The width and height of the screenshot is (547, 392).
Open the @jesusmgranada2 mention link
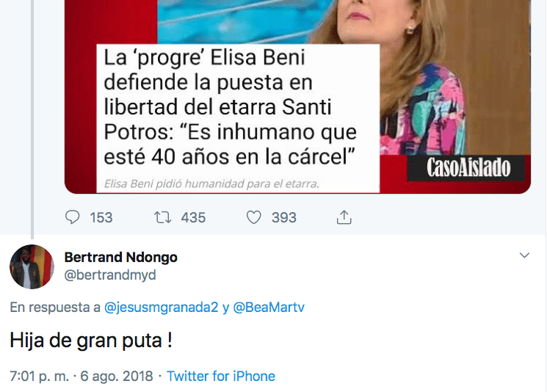(x=162, y=308)
